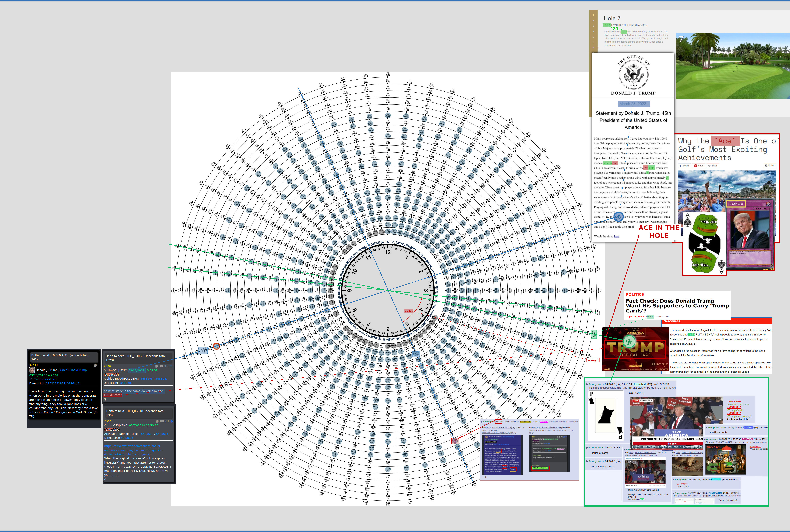Viewport: 790px width, 532px height.
Task: Expand the Anonymous post No.15999703 triangle
Action: (x=587, y=384)
